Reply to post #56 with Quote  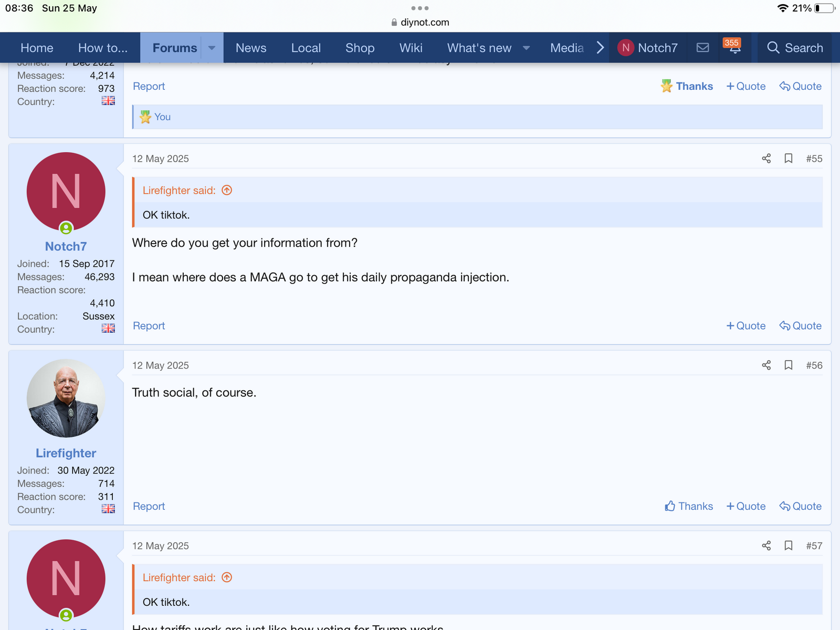(x=801, y=506)
